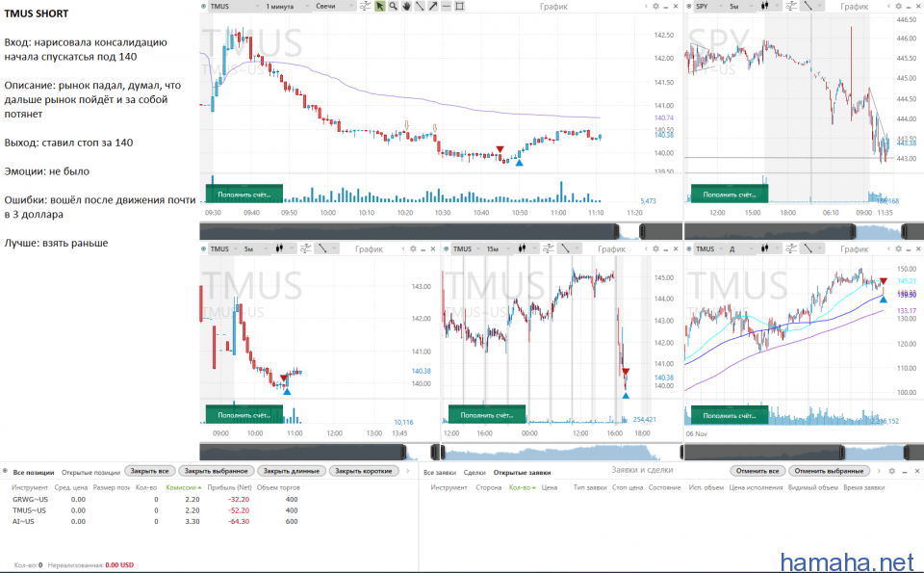
Task: Open indicators icon in the TMUS 5m chart
Action: point(305,248)
